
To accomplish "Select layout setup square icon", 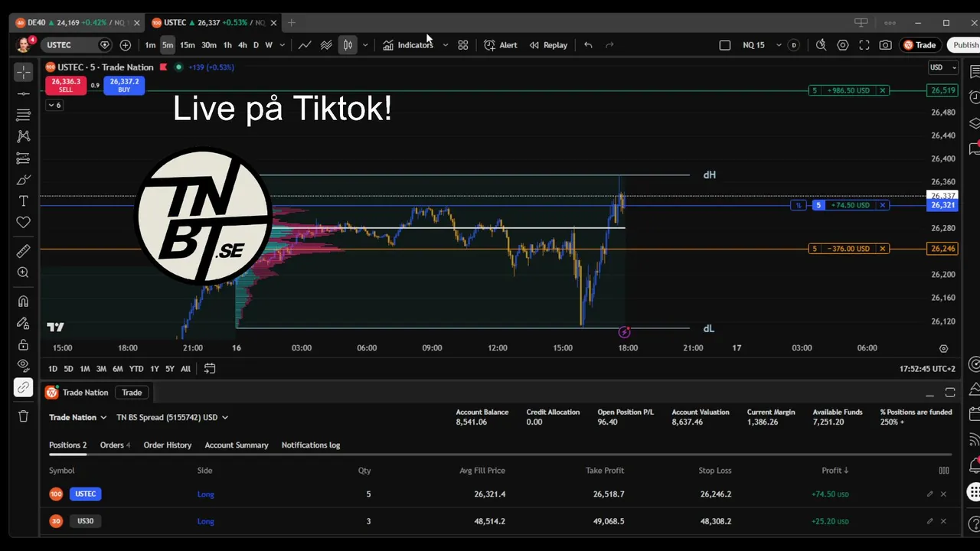I will coord(725,45).
